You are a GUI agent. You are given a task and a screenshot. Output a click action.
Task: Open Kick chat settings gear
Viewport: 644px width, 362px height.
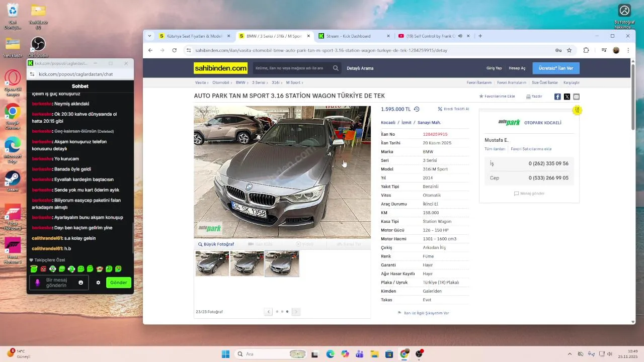click(98, 283)
